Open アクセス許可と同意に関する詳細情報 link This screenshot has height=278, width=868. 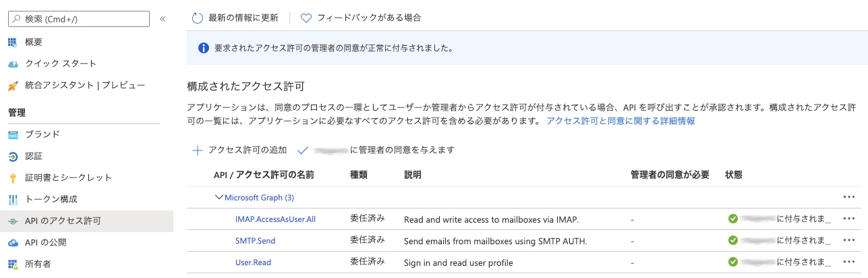click(620, 121)
